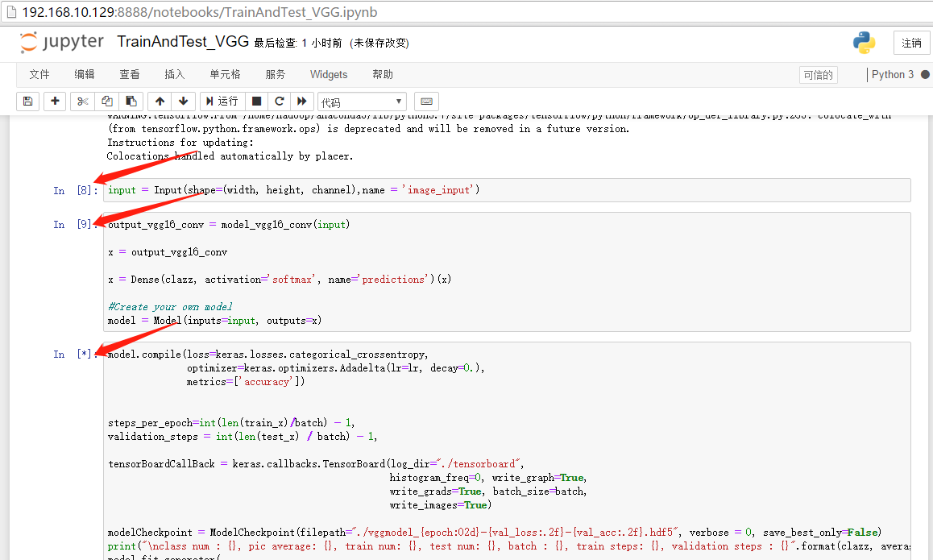Copy selected cells icon

click(107, 102)
